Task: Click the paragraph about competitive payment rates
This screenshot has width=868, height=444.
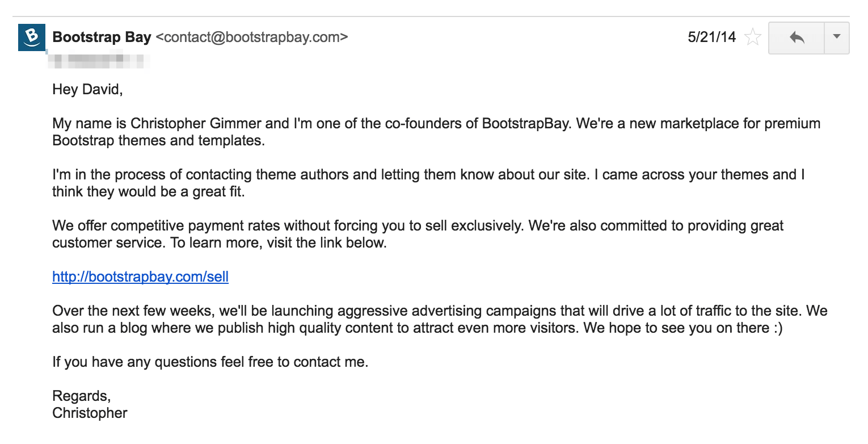Action: click(418, 234)
